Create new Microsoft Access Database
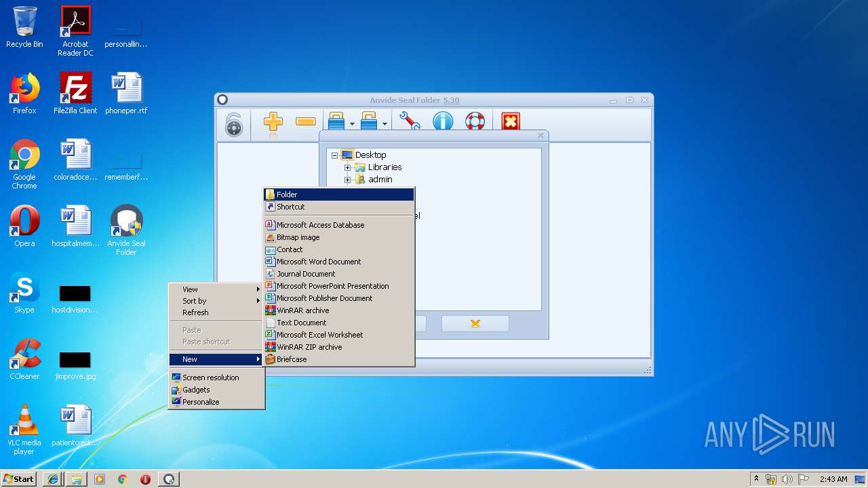This screenshot has height=488, width=868. click(339, 225)
